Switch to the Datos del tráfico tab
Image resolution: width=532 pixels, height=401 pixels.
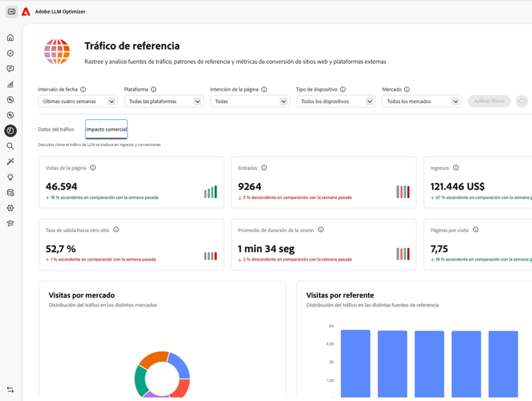pos(56,129)
